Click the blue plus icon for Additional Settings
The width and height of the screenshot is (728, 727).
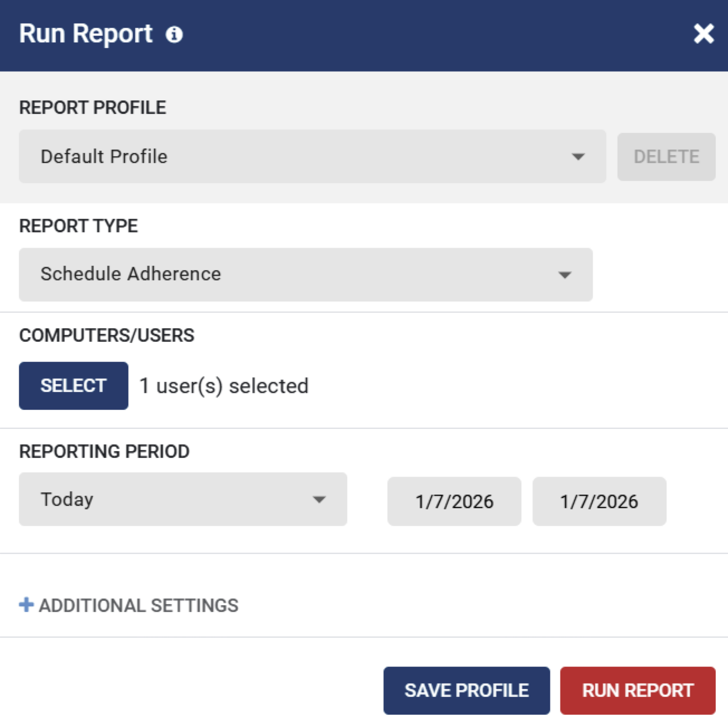[26, 605]
